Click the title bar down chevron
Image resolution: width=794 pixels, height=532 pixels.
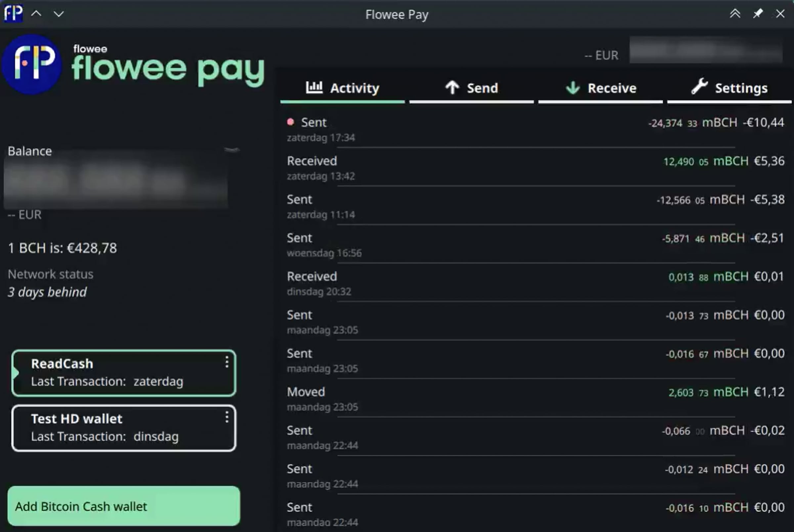[x=59, y=14]
